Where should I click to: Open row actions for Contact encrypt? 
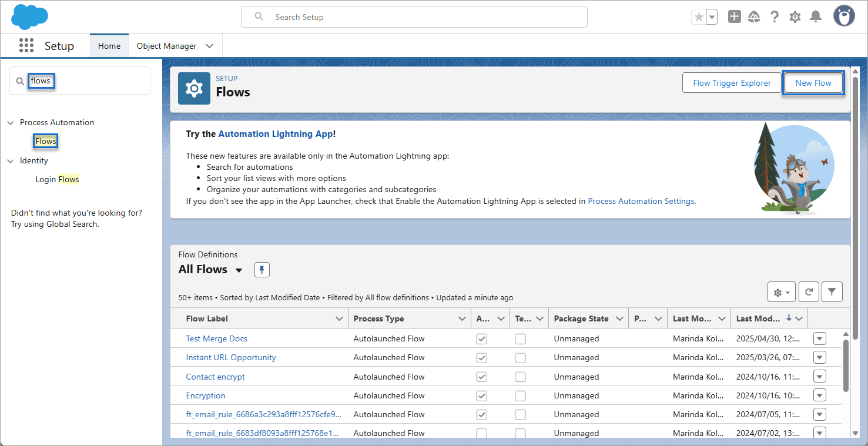820,377
